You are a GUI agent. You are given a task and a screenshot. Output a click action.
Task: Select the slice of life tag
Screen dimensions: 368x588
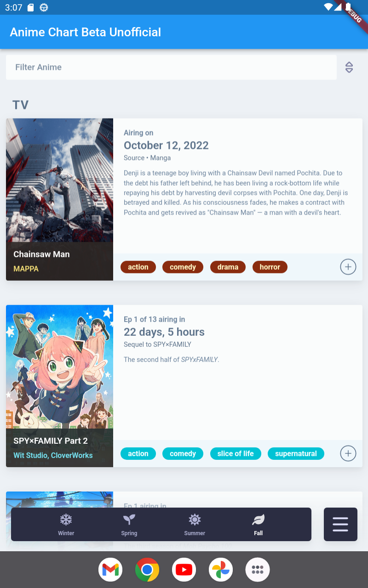236,453
